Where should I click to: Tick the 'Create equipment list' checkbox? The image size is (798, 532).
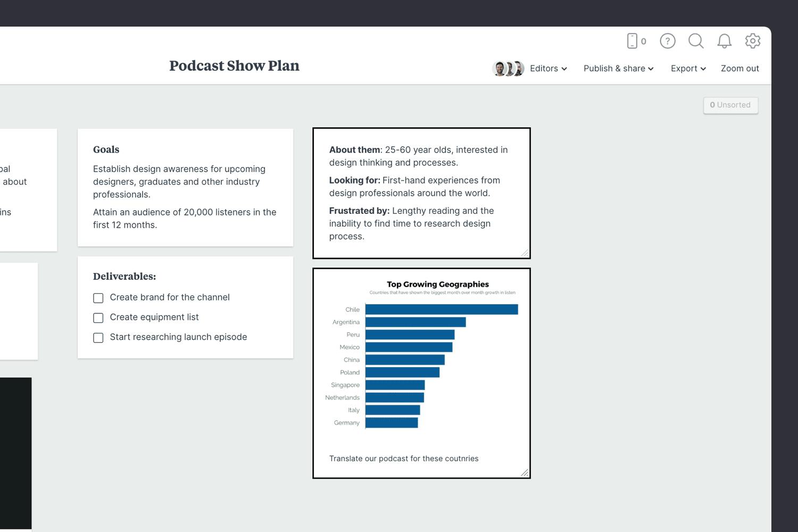pos(98,318)
